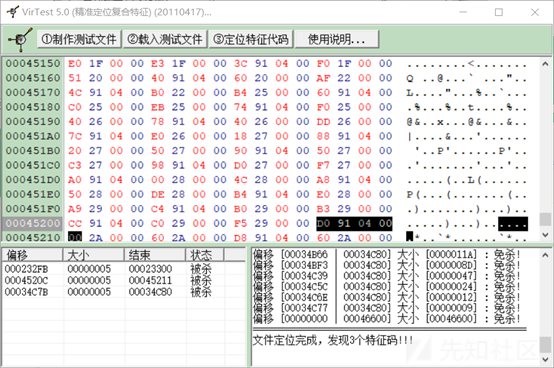Click byte A9 at start of row 000451F0

75,209
